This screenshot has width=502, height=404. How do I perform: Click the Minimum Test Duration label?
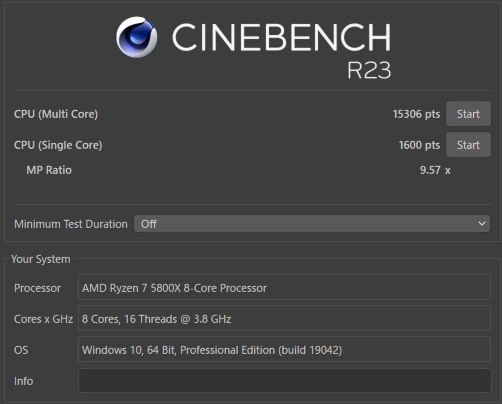71,224
